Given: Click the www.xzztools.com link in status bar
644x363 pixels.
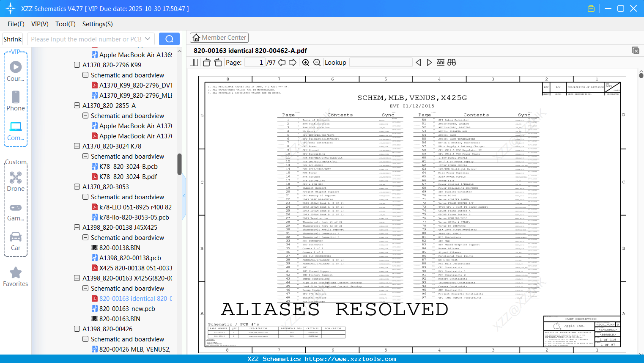Looking at the screenshot, I should point(350,359).
